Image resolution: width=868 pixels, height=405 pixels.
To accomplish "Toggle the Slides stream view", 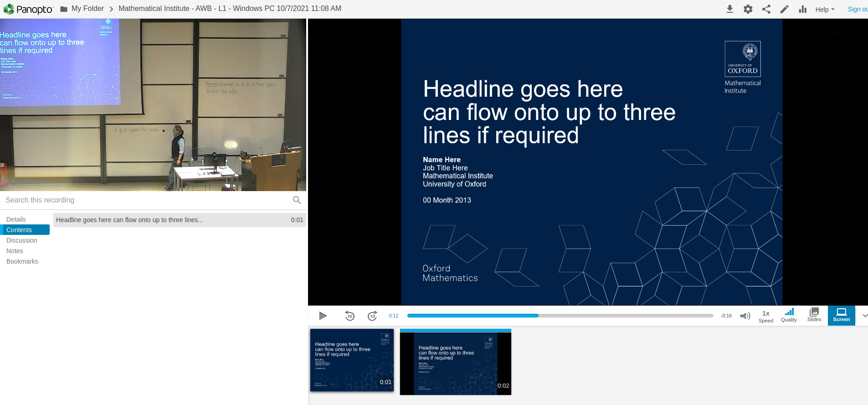I will [x=814, y=315].
